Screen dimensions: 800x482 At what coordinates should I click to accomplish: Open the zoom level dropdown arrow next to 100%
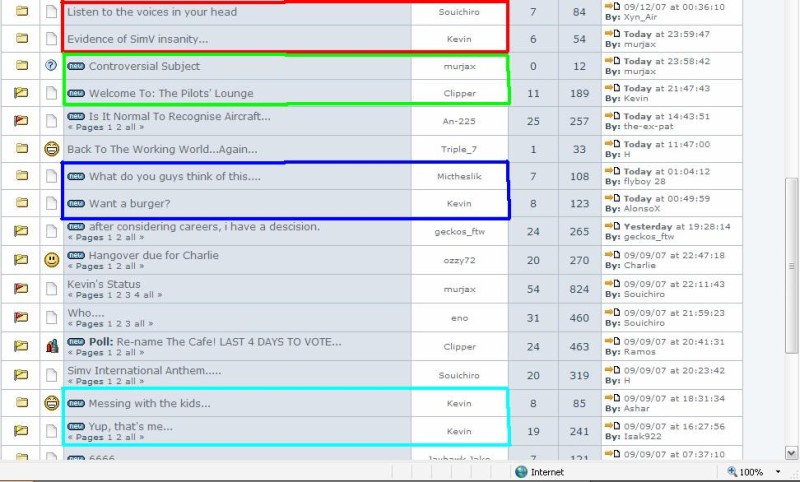[x=778, y=472]
